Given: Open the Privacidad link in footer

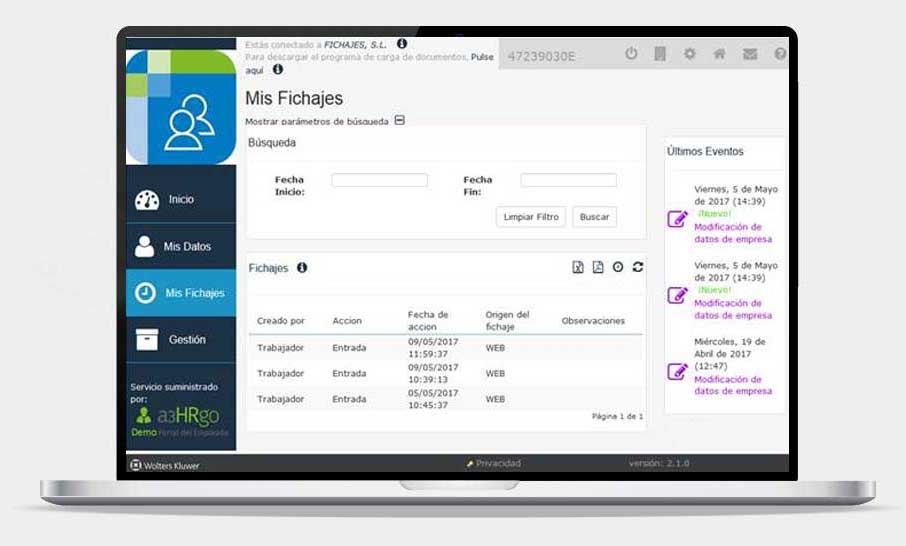Looking at the screenshot, I should click(497, 464).
